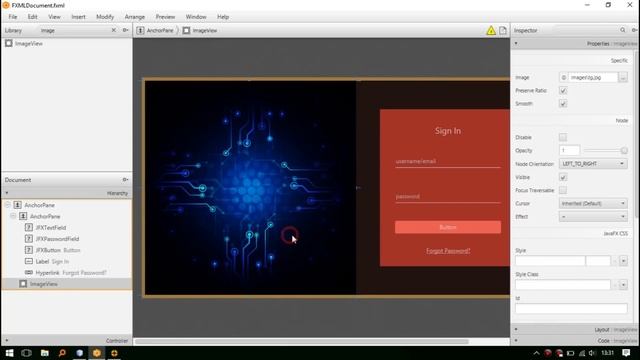Click the Image path input field
The image size is (640, 360).
point(593,77)
